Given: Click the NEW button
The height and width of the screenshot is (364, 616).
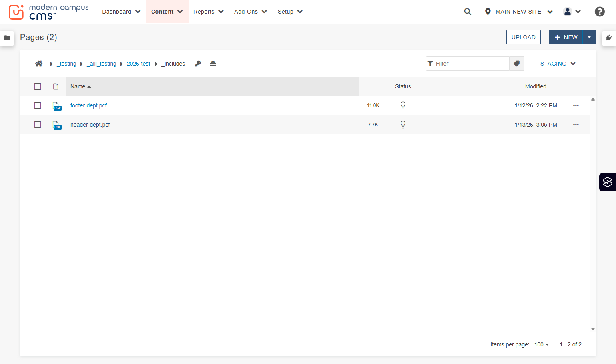Looking at the screenshot, I should [x=566, y=37].
